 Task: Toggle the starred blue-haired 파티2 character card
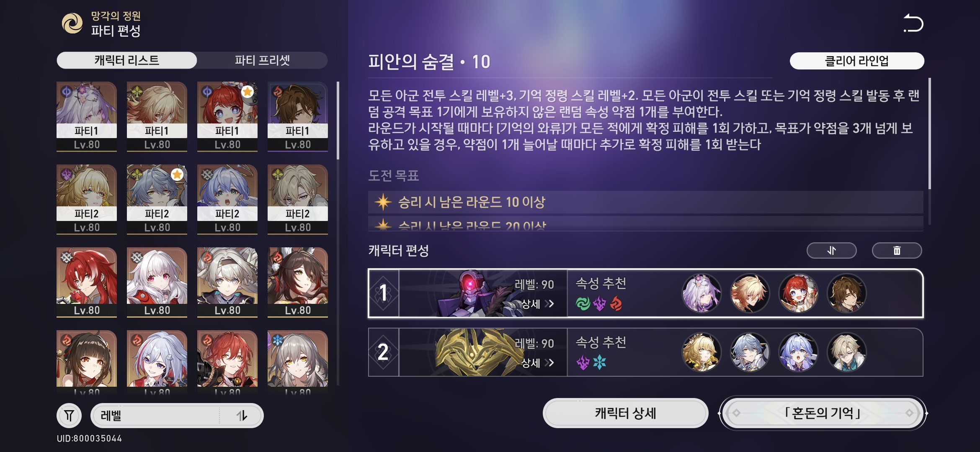[x=157, y=199]
